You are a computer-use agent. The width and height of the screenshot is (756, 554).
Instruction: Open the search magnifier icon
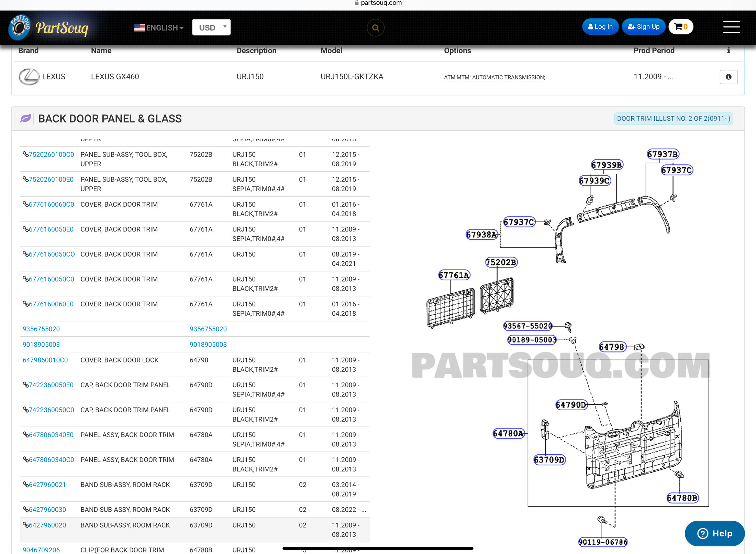point(376,28)
